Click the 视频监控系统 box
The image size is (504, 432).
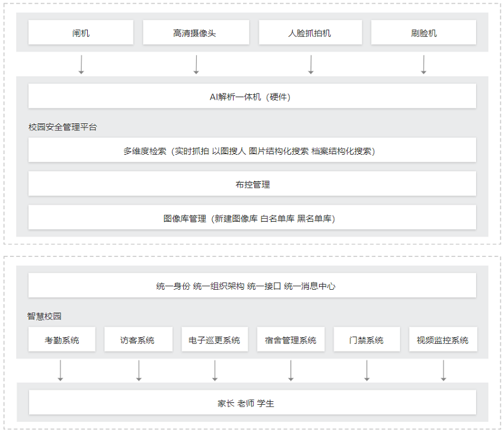click(x=443, y=339)
